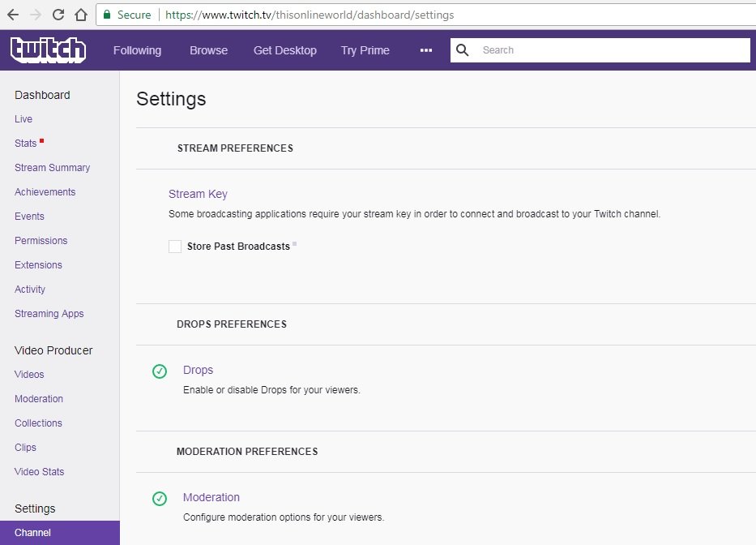
Task: Click the Store Past Broadcasts label
Action: point(239,247)
